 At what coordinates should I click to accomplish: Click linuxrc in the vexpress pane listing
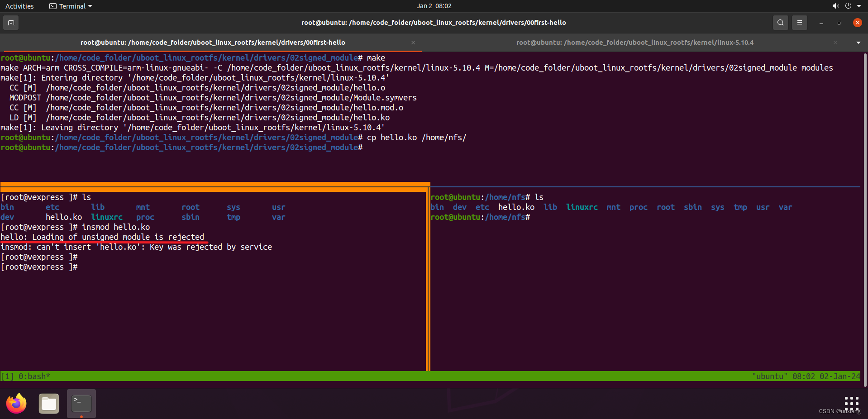point(107,217)
